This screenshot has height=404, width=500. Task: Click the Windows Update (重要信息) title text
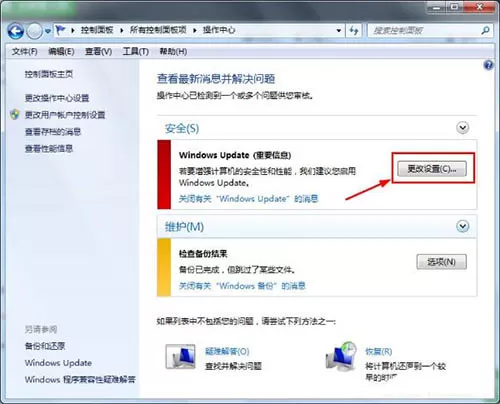coord(235,155)
